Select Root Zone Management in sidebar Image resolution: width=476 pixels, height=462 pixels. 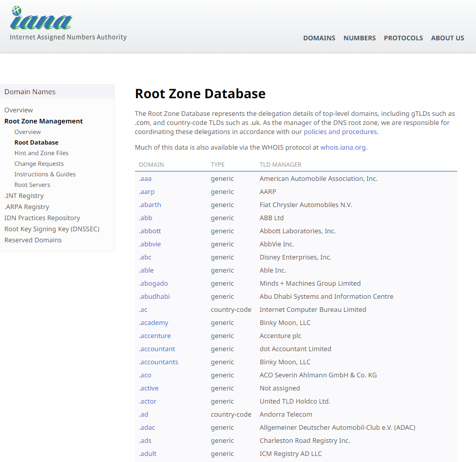click(43, 121)
